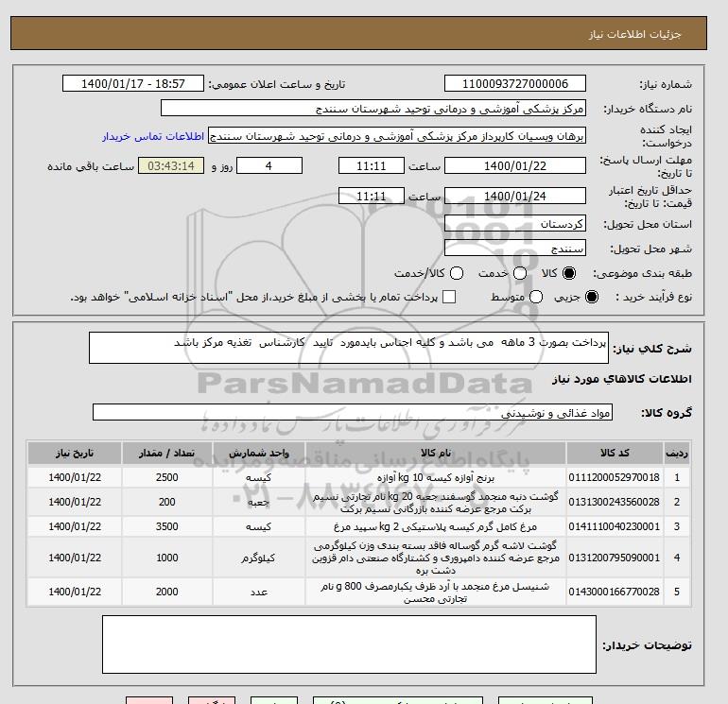This screenshot has width=728, height=704.
Task: Click the ردیف column header
Action: [x=677, y=453]
